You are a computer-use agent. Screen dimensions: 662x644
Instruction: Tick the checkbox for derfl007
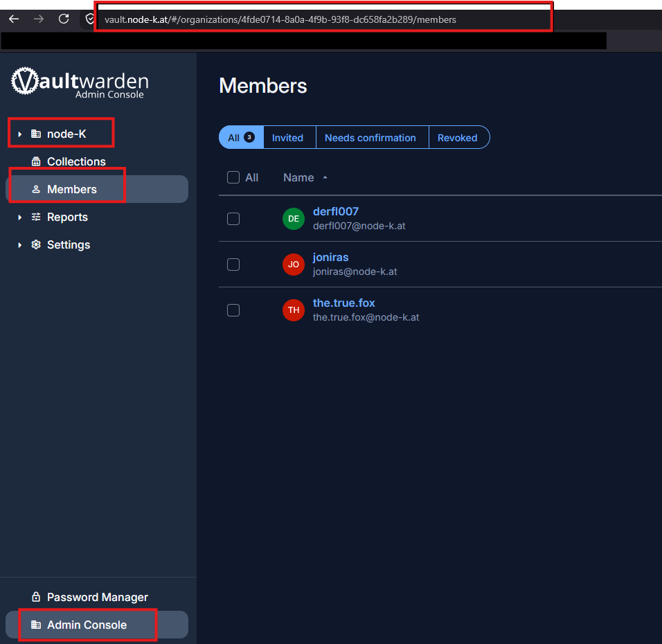[x=233, y=219]
